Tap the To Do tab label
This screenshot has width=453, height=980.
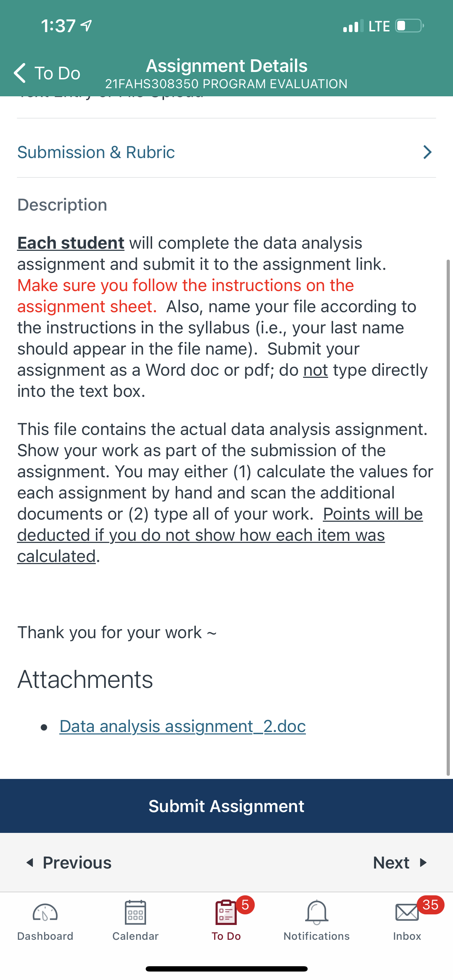(x=226, y=936)
